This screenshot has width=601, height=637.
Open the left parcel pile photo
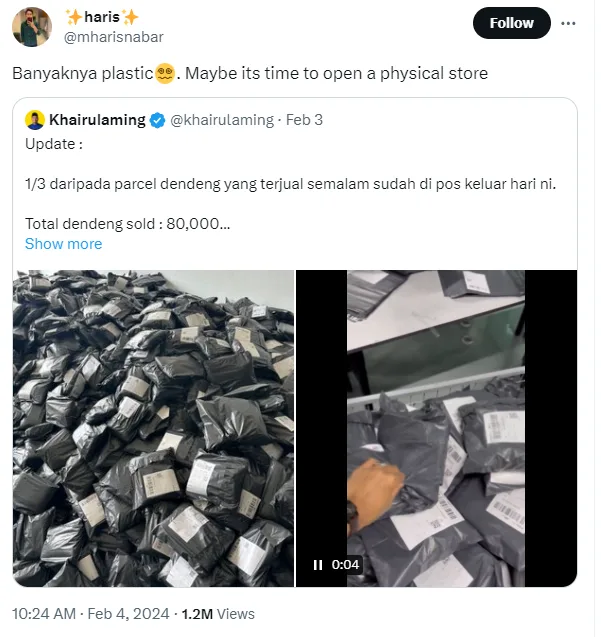[154, 428]
